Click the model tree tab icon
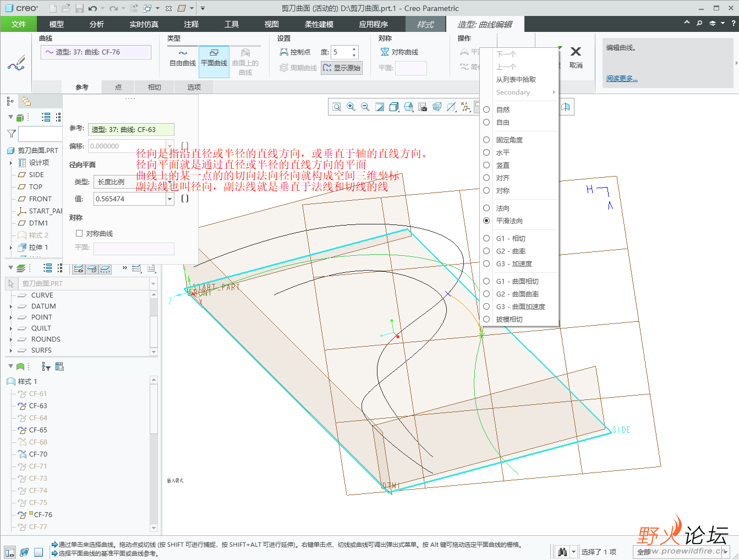 coord(10,101)
